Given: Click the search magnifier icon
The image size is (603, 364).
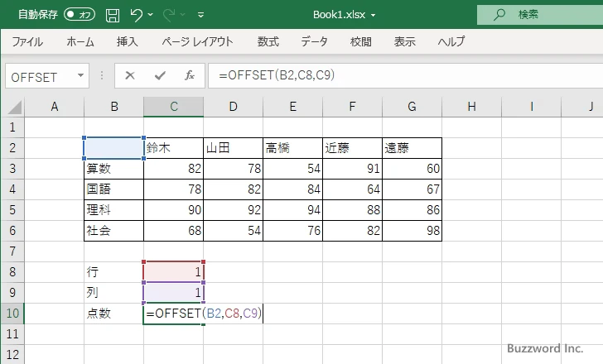Looking at the screenshot, I should coord(499,15).
